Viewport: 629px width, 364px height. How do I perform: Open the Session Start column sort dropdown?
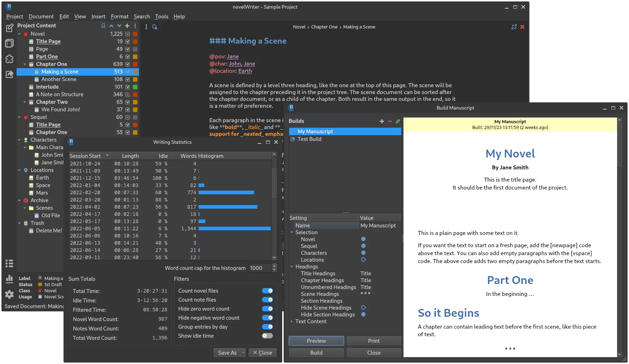(x=107, y=156)
